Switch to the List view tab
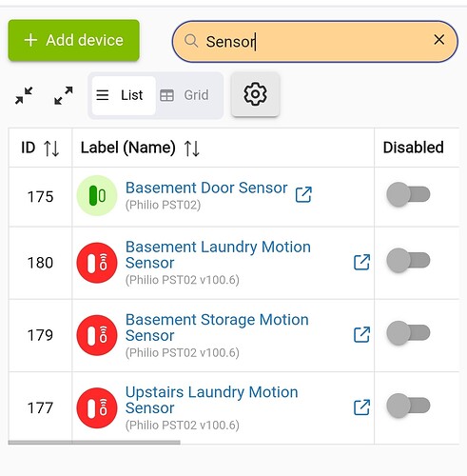The height and width of the screenshot is (476, 467). pyautogui.click(x=124, y=95)
